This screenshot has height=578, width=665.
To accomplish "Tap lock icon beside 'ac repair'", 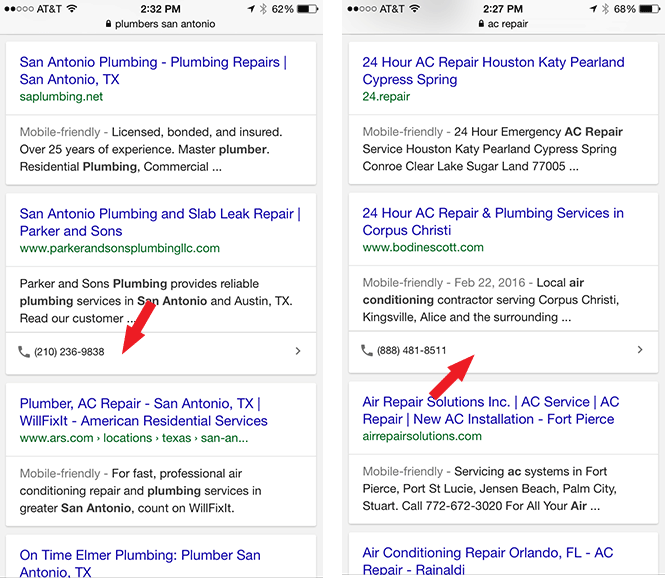I will [481, 24].
